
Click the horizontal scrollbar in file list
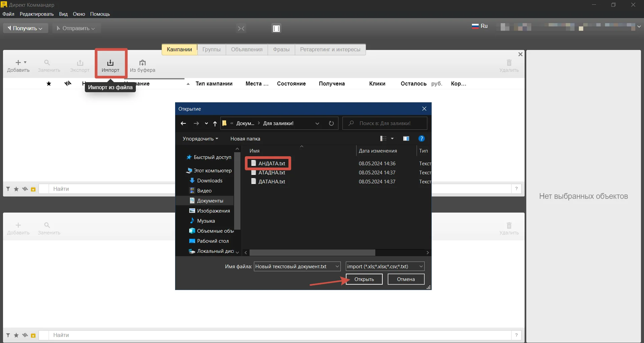click(x=312, y=252)
